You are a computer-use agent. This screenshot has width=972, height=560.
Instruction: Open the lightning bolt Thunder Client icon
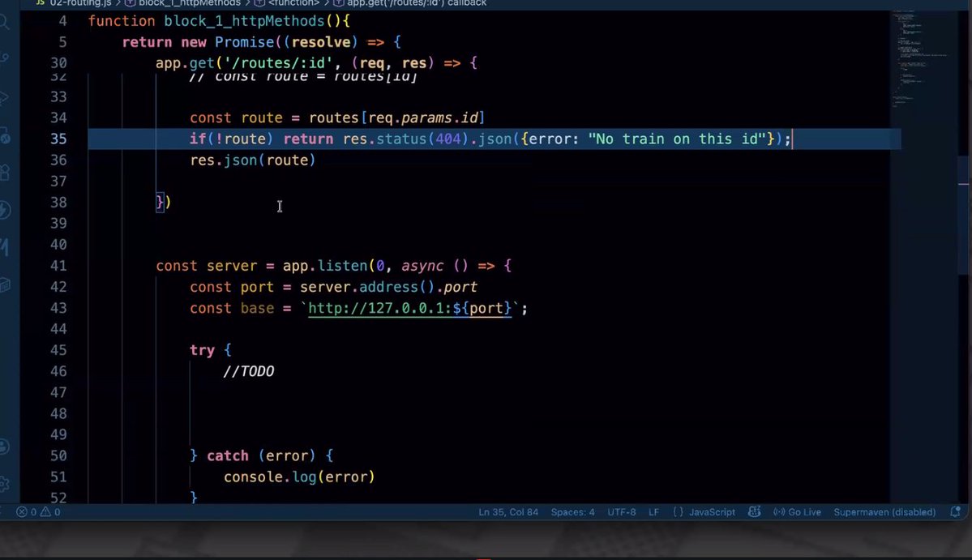click(x=4, y=210)
